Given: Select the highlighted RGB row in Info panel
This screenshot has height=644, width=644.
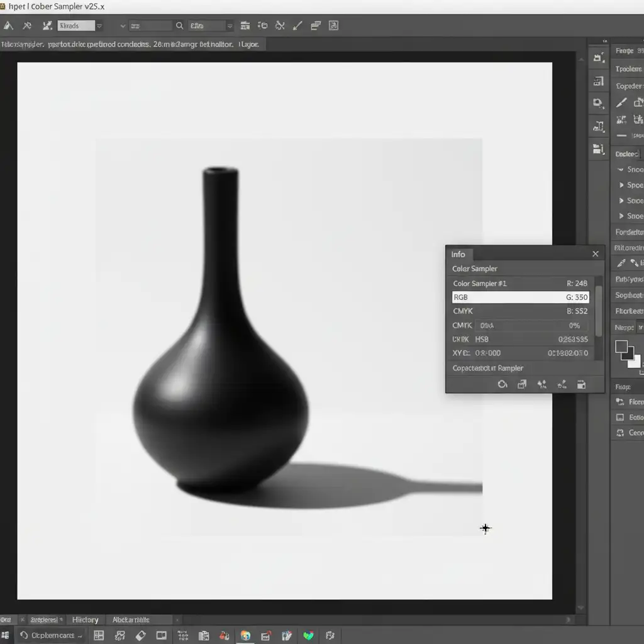Looking at the screenshot, I should coord(520,297).
